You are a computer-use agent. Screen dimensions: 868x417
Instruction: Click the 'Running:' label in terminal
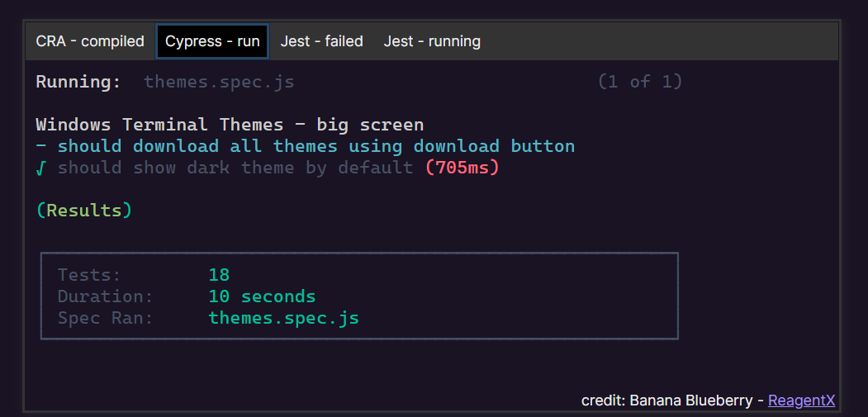78,83
